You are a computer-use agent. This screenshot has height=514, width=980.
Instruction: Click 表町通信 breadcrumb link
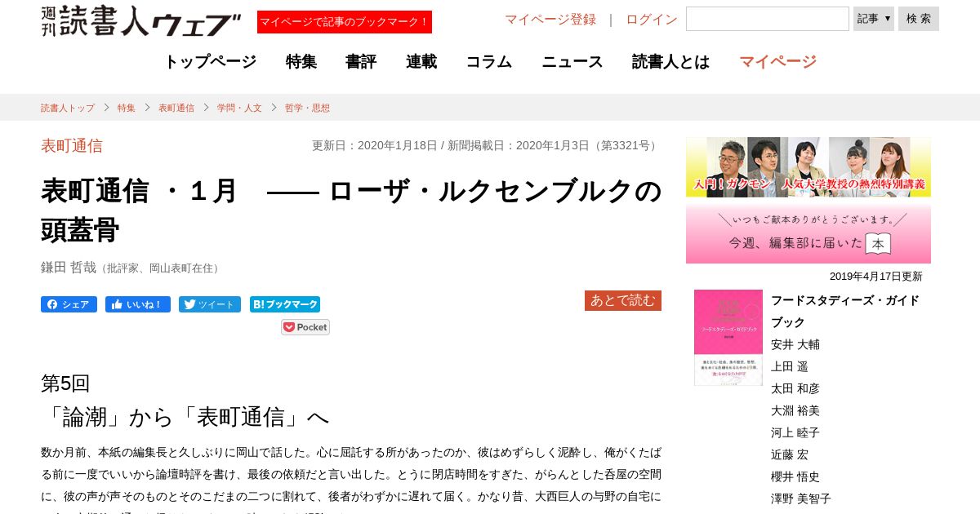(176, 108)
